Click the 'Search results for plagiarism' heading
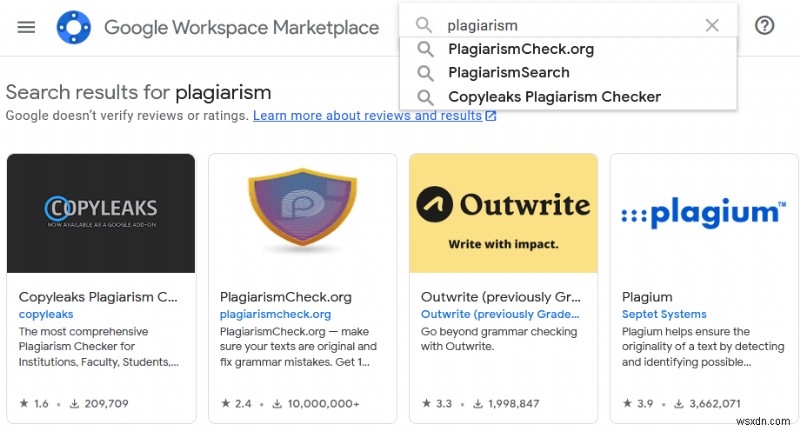 [x=138, y=92]
